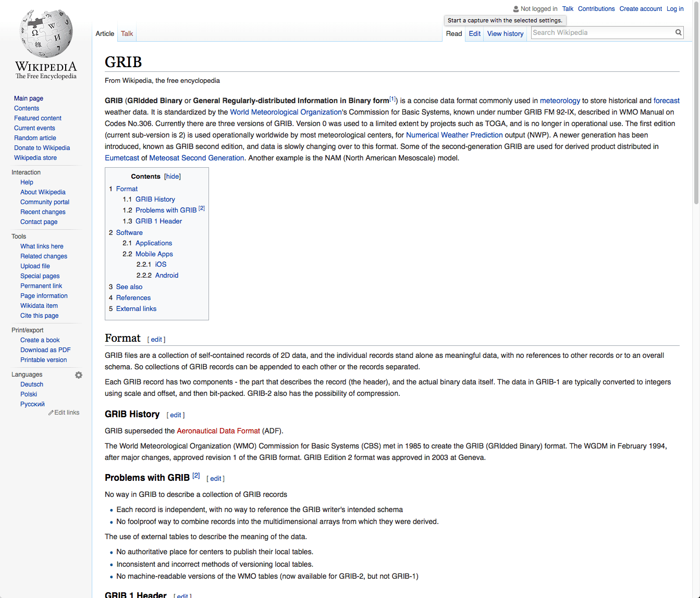Open Wikidata item
This screenshot has width=700, height=598.
pos(39,306)
